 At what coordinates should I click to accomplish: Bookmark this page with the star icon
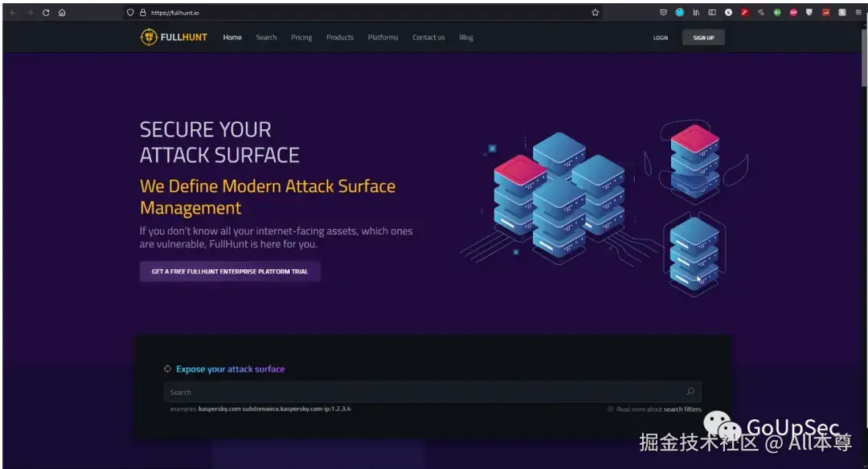[x=595, y=12]
